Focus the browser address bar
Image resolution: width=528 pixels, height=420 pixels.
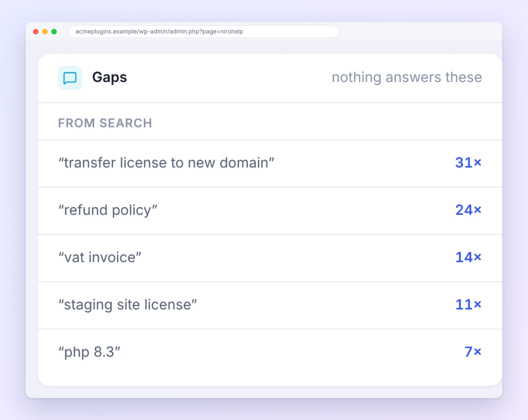point(204,32)
